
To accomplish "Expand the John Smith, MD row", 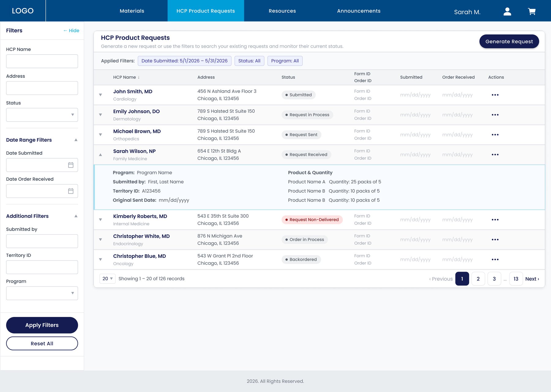I will pyautogui.click(x=100, y=95).
